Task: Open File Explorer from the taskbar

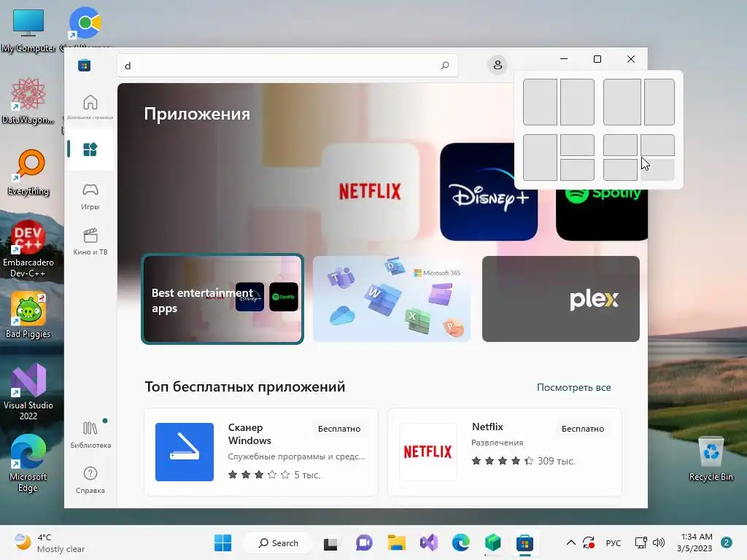Action: 396,542
